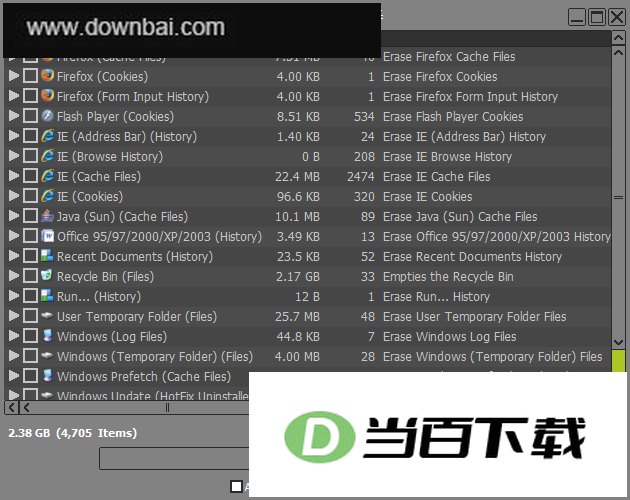630x500 pixels.
Task: Expand the Windows Prefetch (Cache Files) row
Action: click(x=14, y=376)
